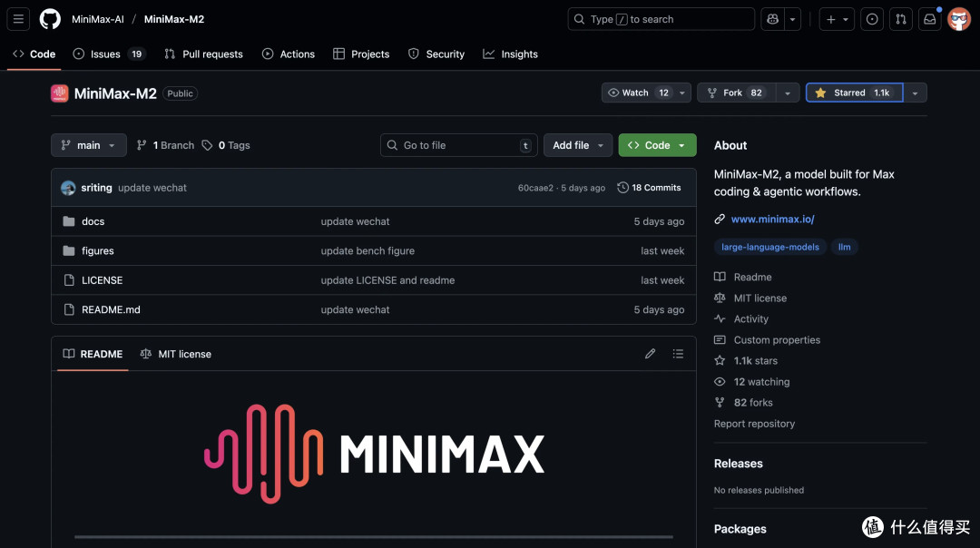Click the llm topic tag
980x548 pixels.
(845, 247)
